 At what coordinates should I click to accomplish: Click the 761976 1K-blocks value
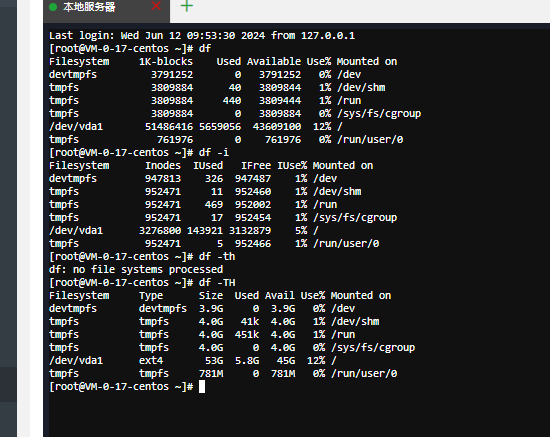pos(175,140)
